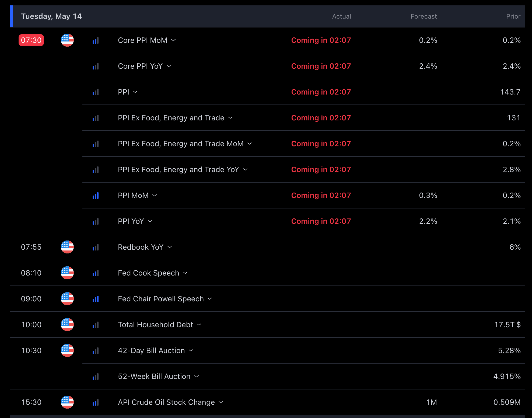Viewport: 532px width, 418px height.
Task: Click the US flag beside Fed Chair Powell Speech
Action: [67, 299]
